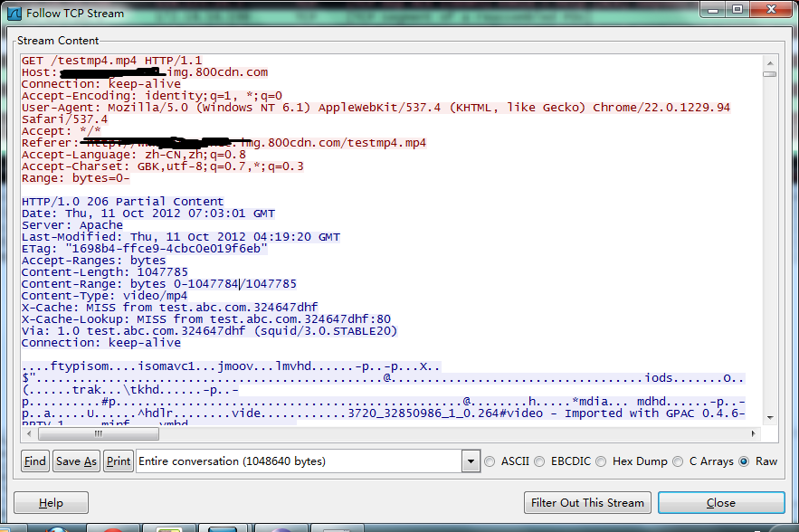Click the vertical scrollbar down arrow
799x532 pixels.
click(769, 417)
